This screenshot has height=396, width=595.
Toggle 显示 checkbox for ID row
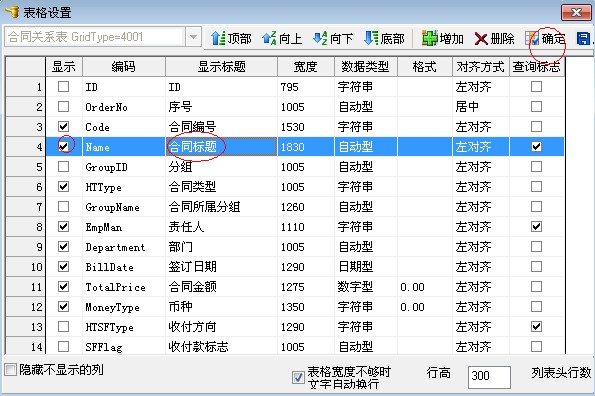63,86
